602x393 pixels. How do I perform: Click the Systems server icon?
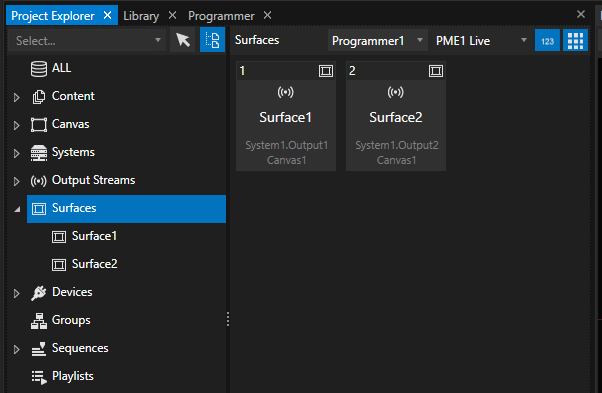pyautogui.click(x=39, y=153)
